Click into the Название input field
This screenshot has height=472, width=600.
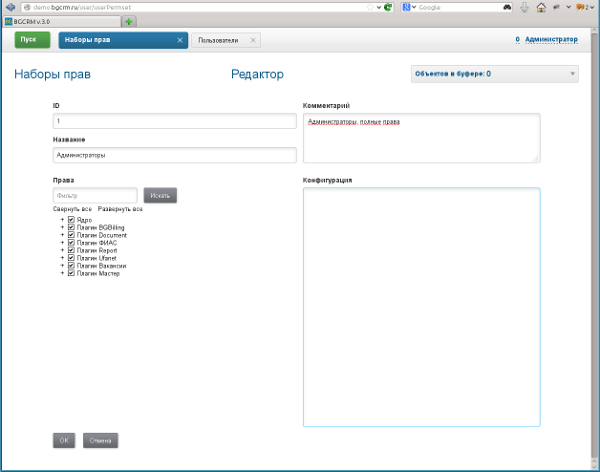174,155
